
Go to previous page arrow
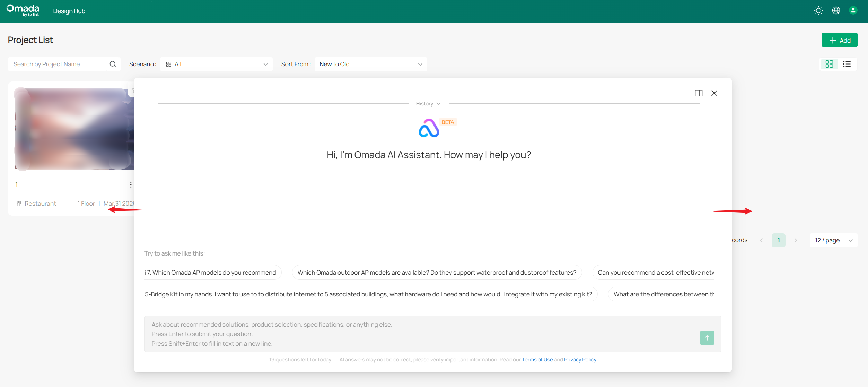click(761, 240)
